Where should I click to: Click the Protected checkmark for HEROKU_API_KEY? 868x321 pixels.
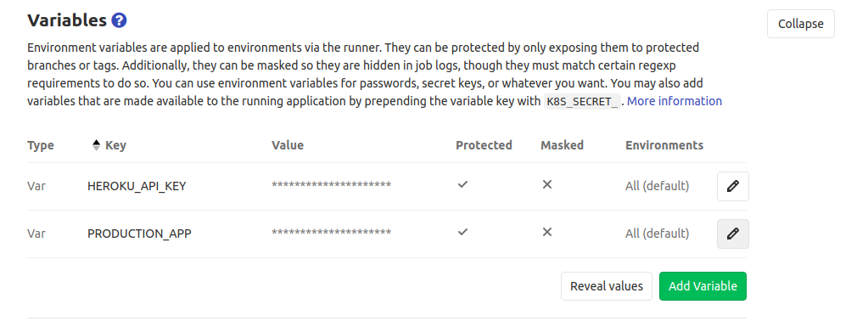(462, 184)
